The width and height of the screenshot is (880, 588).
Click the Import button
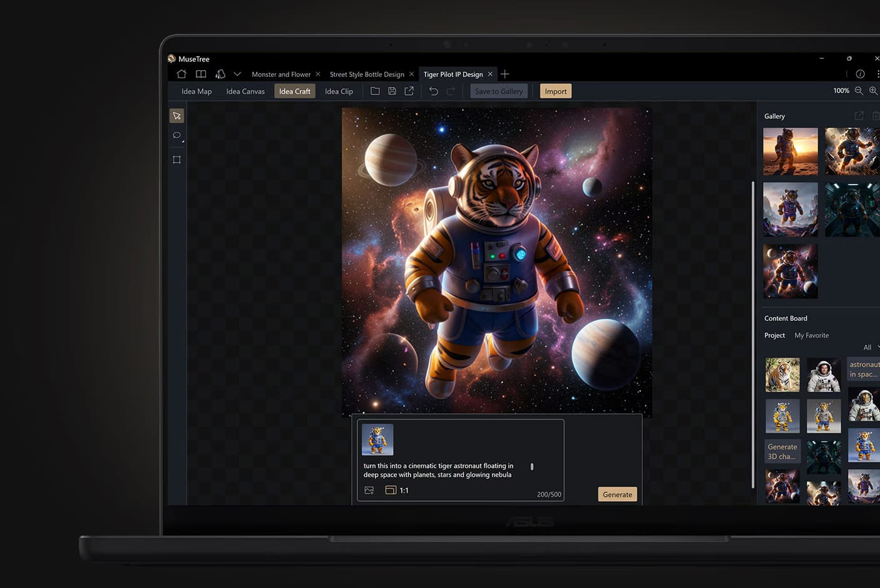(556, 91)
